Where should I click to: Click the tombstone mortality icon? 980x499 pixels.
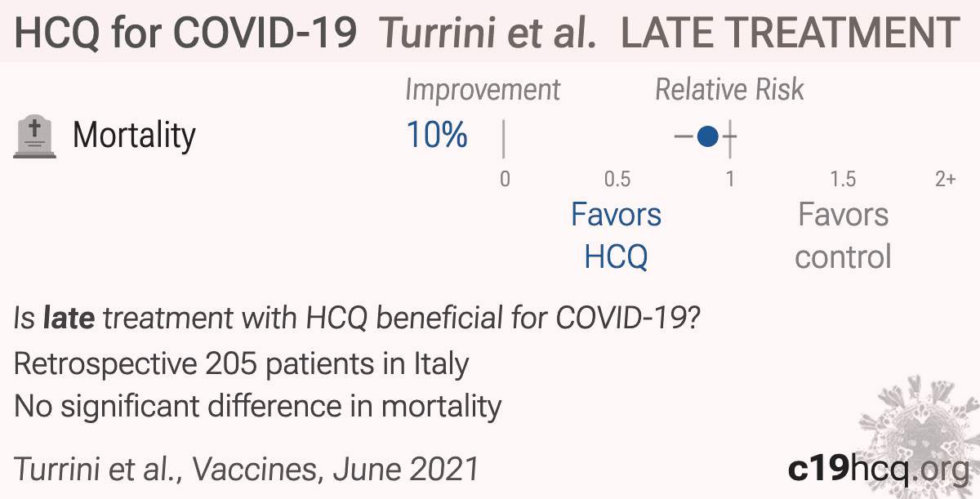pyautogui.click(x=35, y=136)
